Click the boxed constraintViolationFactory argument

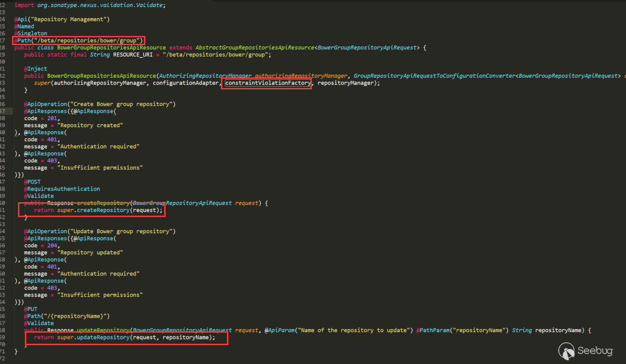click(x=268, y=83)
